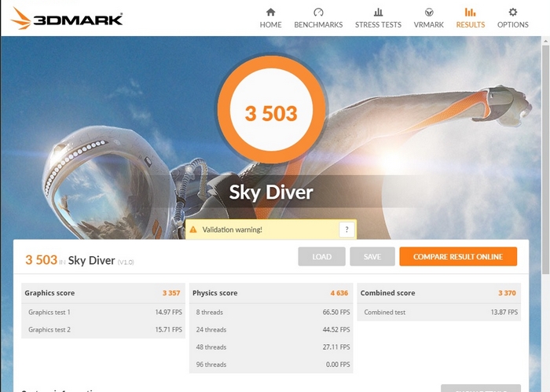Click the 66.50 FPS value
Image resolution: width=550 pixels, height=392 pixels.
[x=336, y=312]
